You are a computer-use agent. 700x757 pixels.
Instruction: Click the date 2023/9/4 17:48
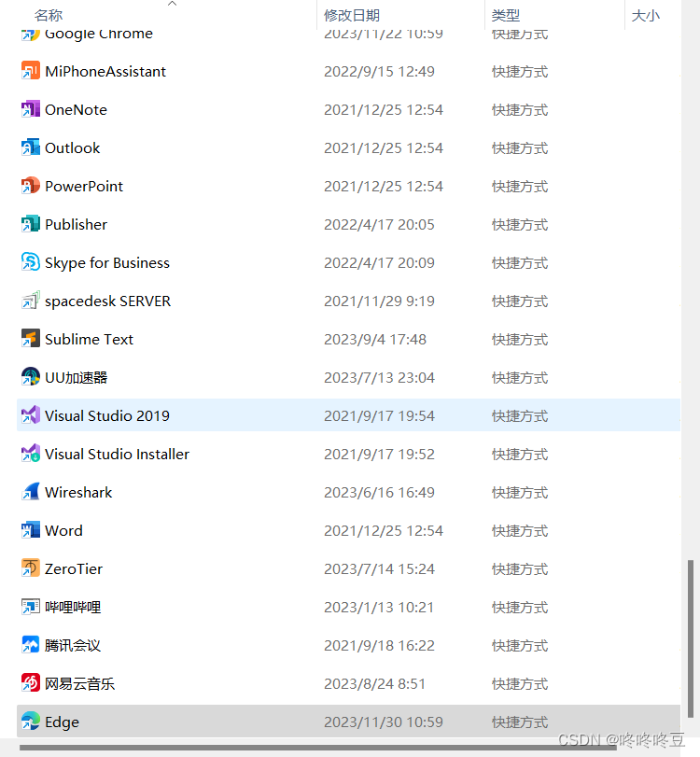click(x=375, y=339)
